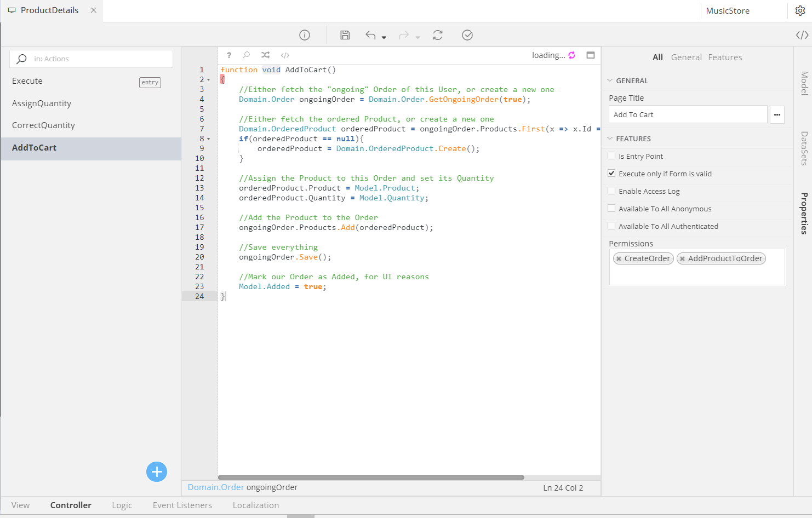Collapse the GENERAL section chevron
The image size is (812, 518).
tap(610, 80)
